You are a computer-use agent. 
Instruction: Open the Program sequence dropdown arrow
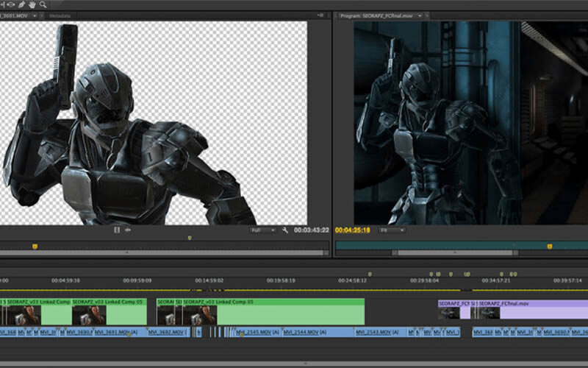click(x=420, y=15)
